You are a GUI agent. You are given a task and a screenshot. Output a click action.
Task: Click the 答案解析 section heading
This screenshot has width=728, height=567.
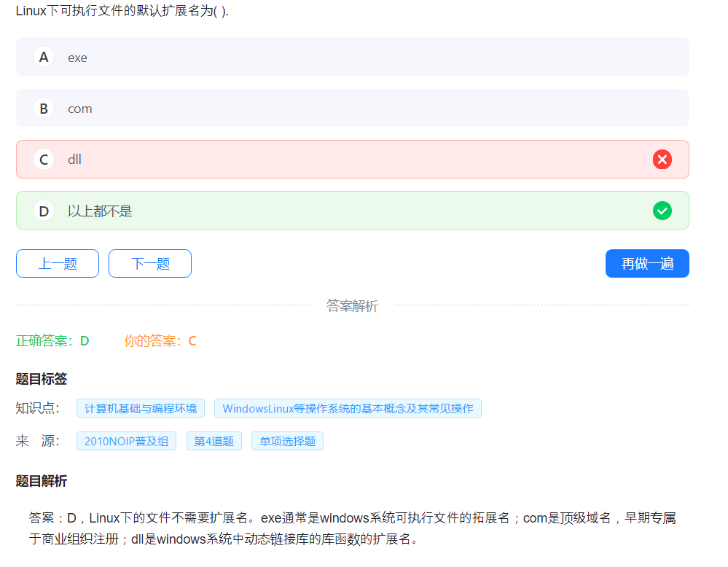[352, 305]
